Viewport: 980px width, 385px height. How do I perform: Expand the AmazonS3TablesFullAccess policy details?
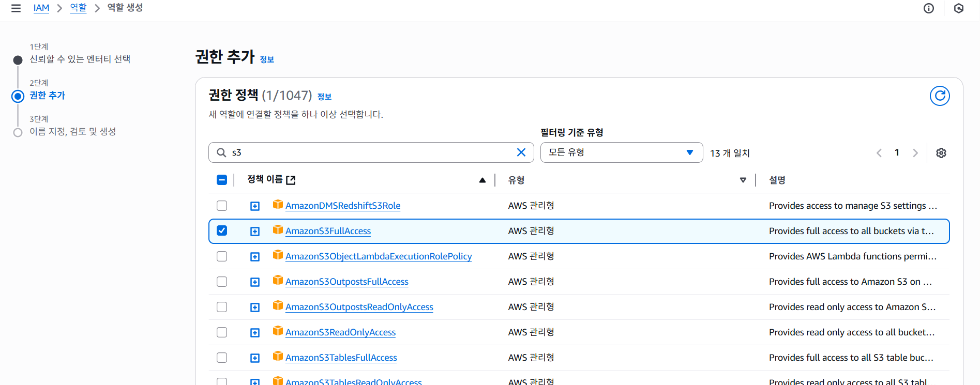(x=255, y=358)
